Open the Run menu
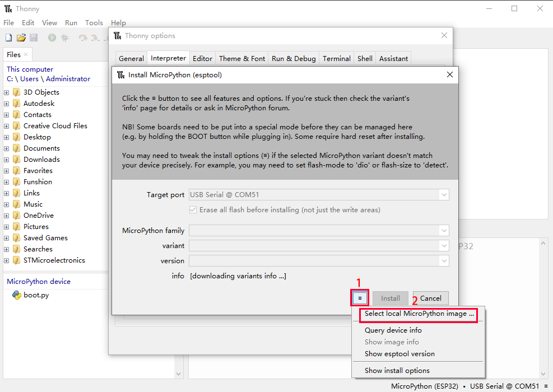 (71, 22)
